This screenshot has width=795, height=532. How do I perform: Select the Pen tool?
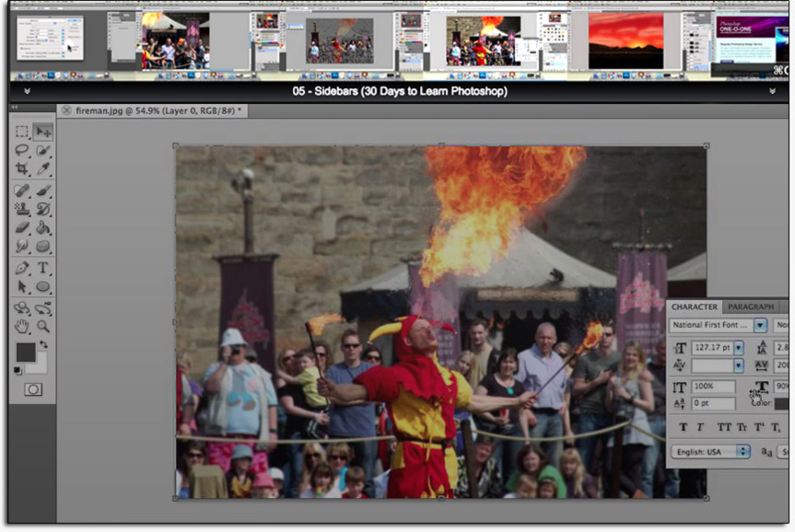pyautogui.click(x=22, y=268)
